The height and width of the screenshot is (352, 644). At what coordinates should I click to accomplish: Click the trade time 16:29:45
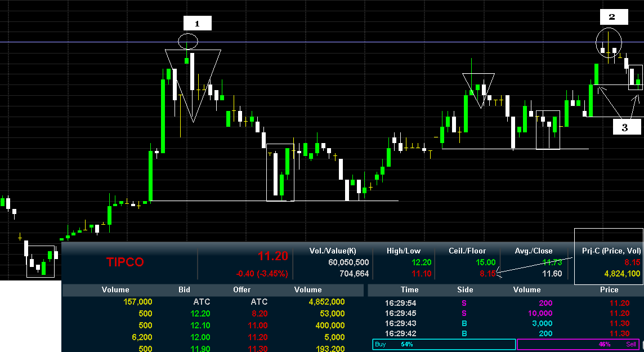tap(400, 313)
